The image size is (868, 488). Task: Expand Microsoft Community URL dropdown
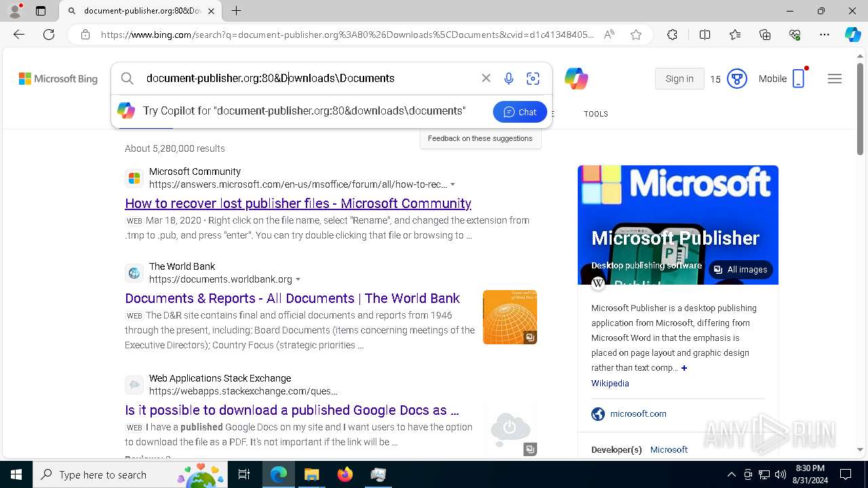pyautogui.click(x=453, y=184)
